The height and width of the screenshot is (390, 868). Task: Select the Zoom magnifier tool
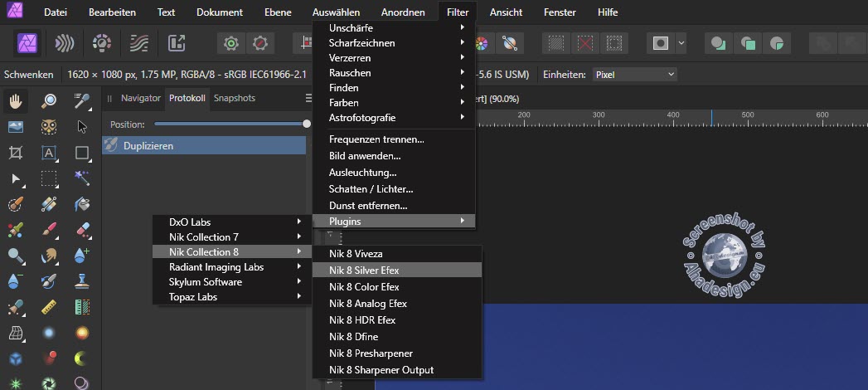pyautogui.click(x=49, y=101)
